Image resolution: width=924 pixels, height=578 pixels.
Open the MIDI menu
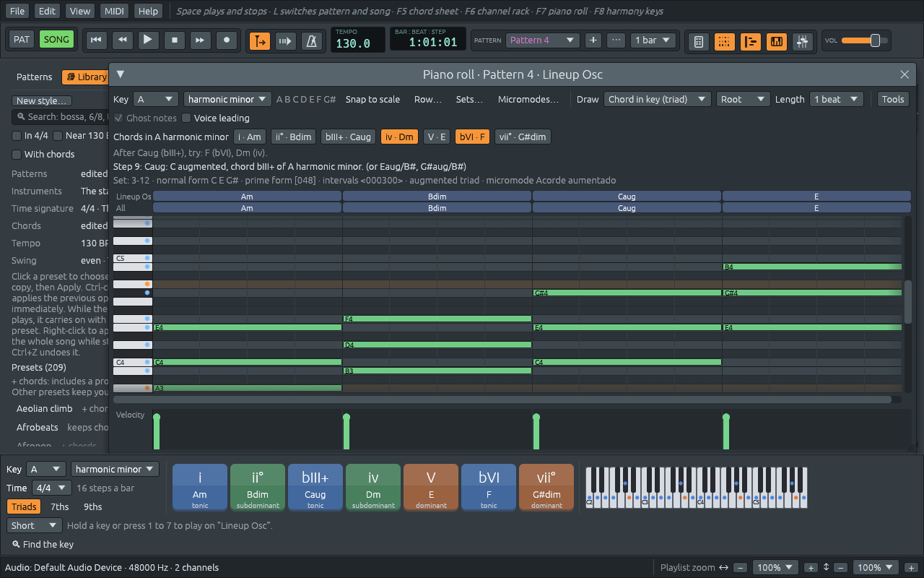[x=114, y=11]
